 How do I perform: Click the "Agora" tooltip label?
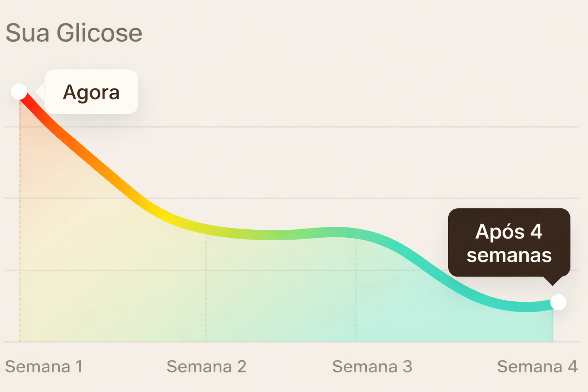point(91,92)
